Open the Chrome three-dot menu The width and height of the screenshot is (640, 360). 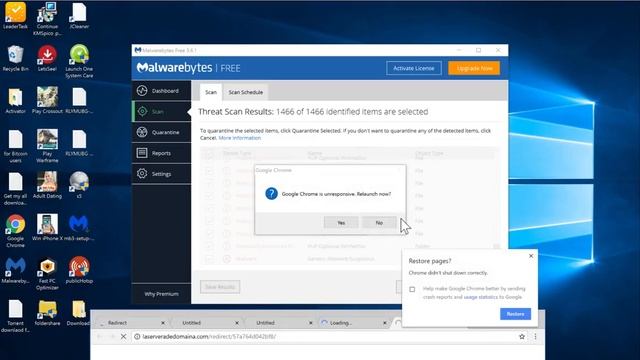tap(535, 336)
